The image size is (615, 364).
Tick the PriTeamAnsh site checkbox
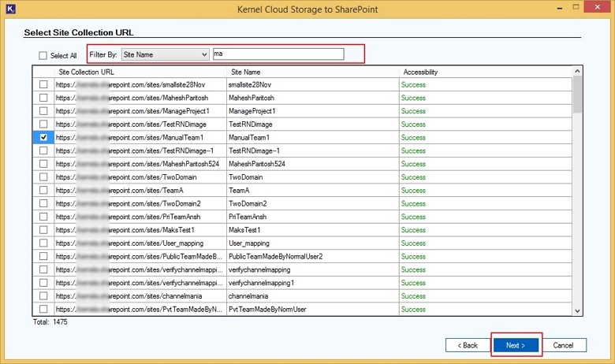(43, 217)
